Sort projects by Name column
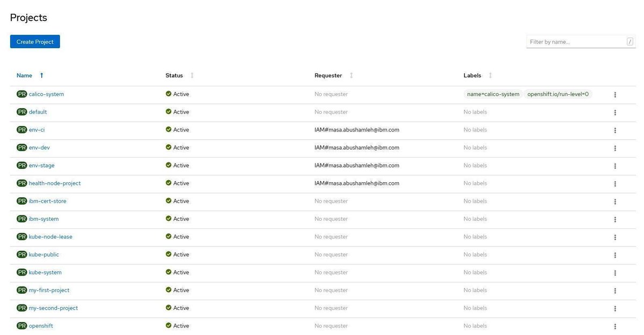 30,76
